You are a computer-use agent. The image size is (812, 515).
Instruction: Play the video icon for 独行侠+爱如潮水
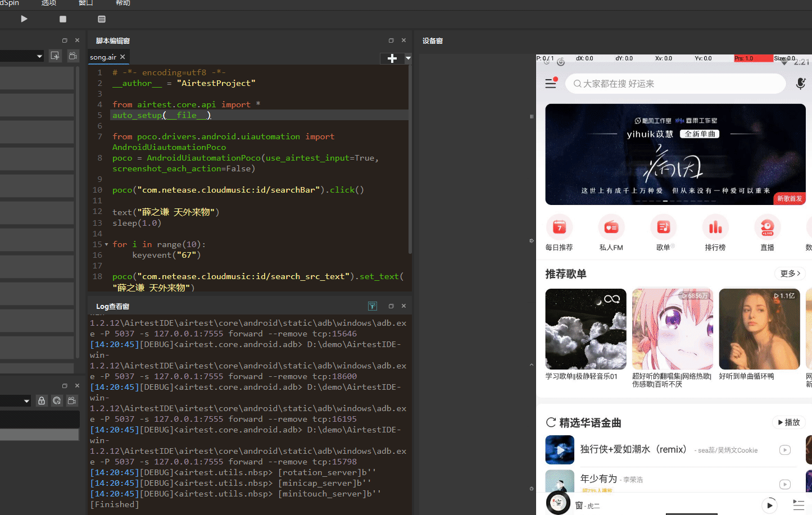[x=785, y=450]
